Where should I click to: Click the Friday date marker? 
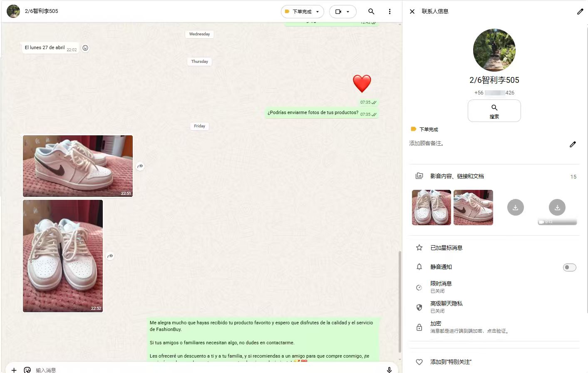pyautogui.click(x=199, y=126)
